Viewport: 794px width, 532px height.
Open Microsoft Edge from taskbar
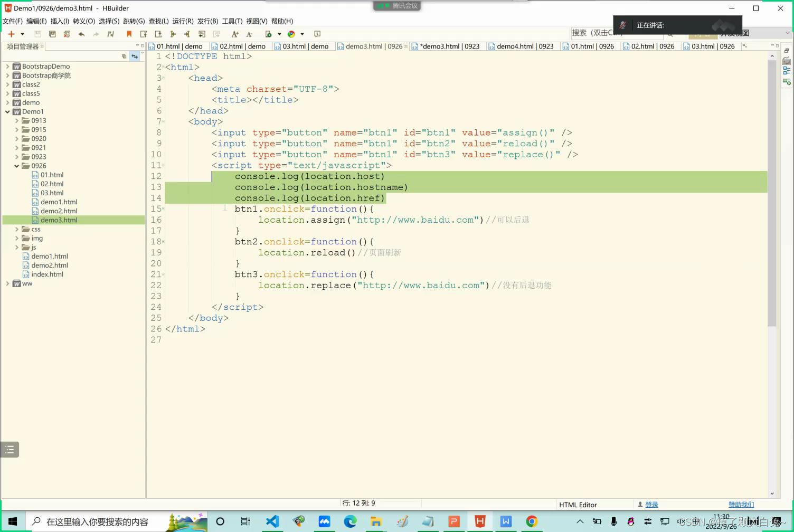point(350,521)
